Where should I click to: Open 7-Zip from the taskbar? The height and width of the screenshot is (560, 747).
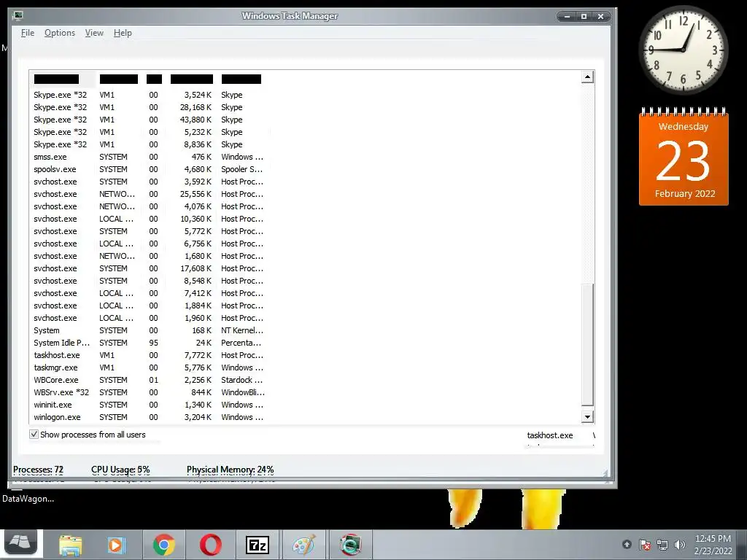(258, 545)
